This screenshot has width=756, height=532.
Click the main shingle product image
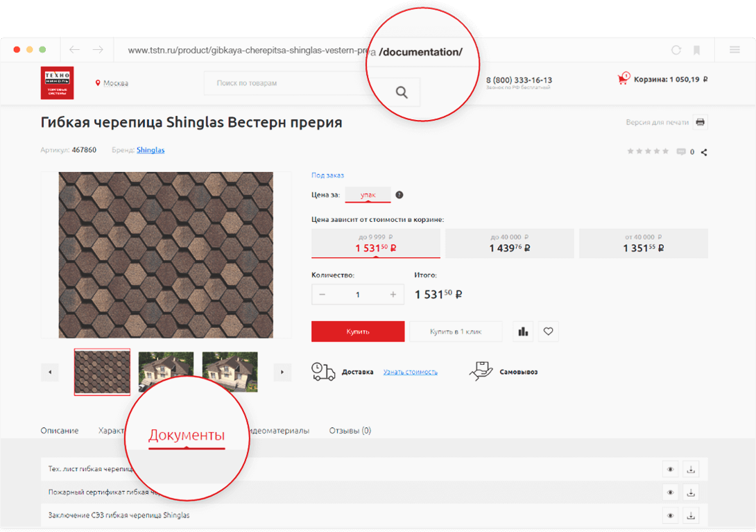[166, 255]
